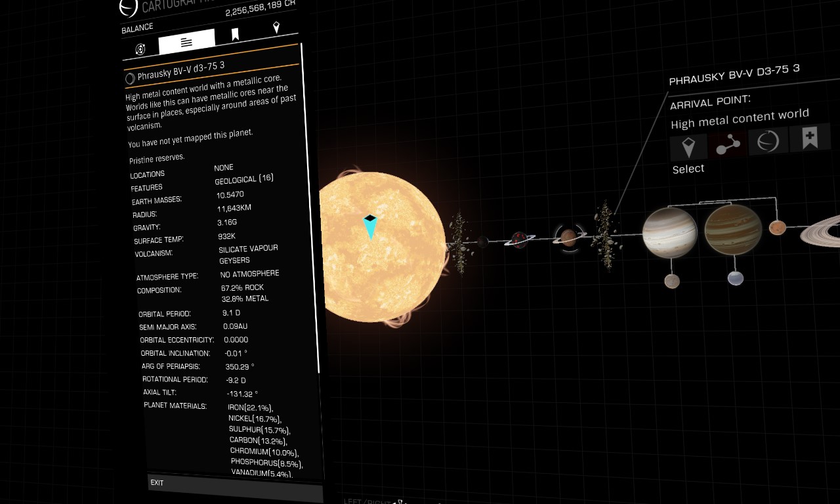Click the PLANET MATERIALS label
Image resolution: width=840 pixels, height=504 pixels.
pyautogui.click(x=175, y=406)
